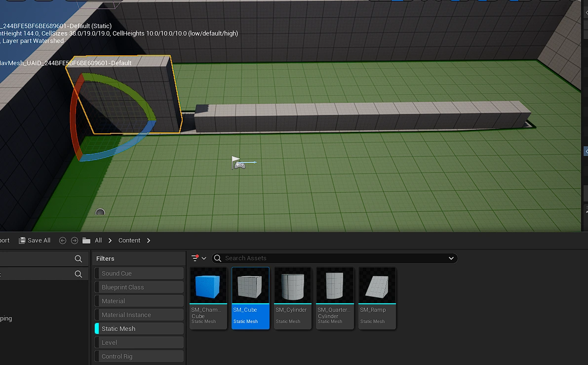Select the SM_Cylinder static mesh
Viewport: 588px width, 365px height.
293,286
